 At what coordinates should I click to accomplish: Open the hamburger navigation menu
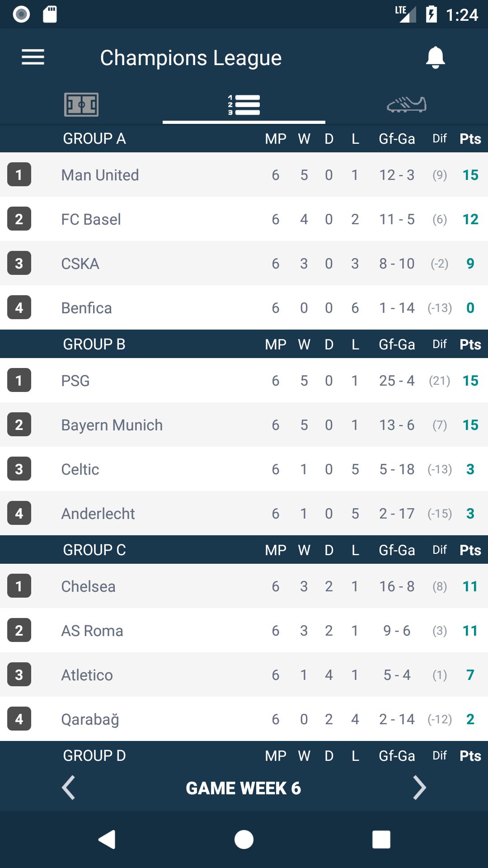point(33,57)
